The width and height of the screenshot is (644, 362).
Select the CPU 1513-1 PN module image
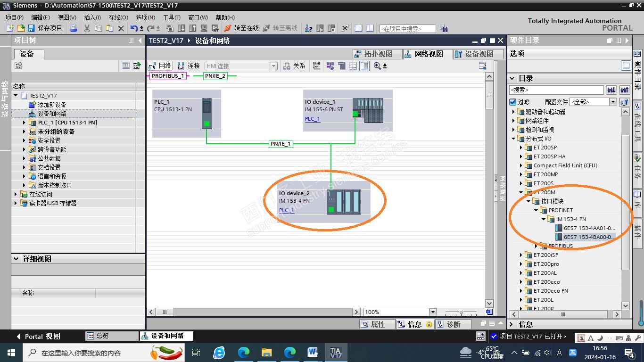[x=206, y=113]
